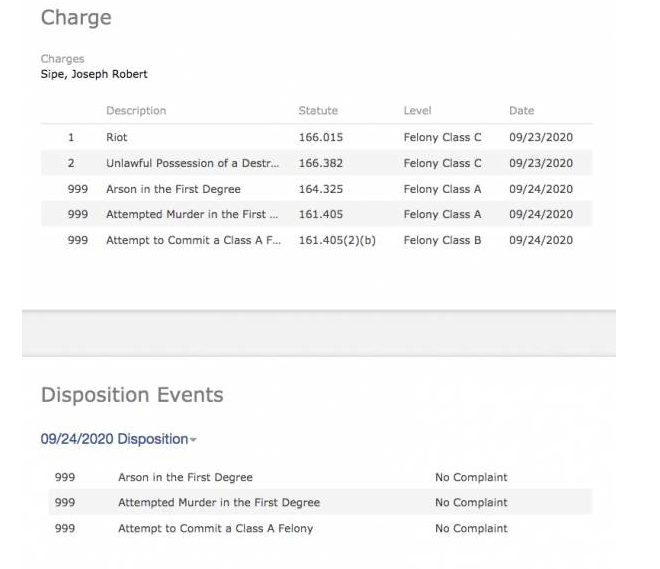Expand the 09/24/2020 Disposition dropdown arrow
The height and width of the screenshot is (569, 660).
tap(193, 440)
